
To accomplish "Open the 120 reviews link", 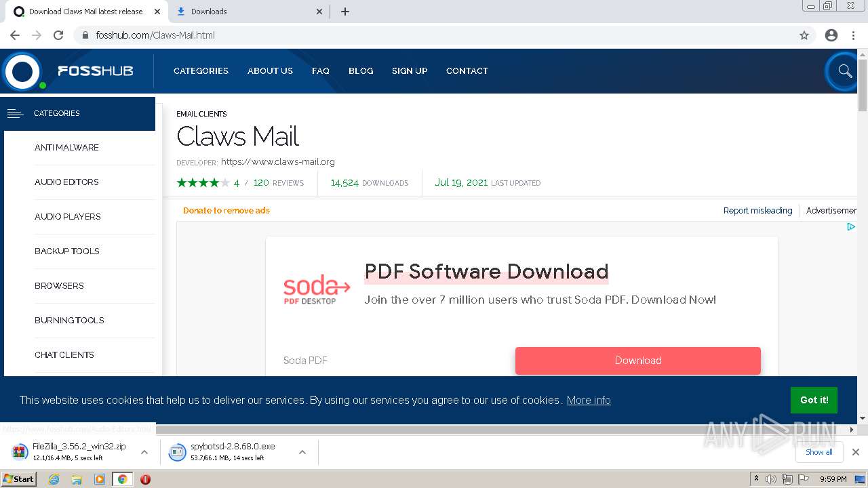I will pyautogui.click(x=279, y=183).
